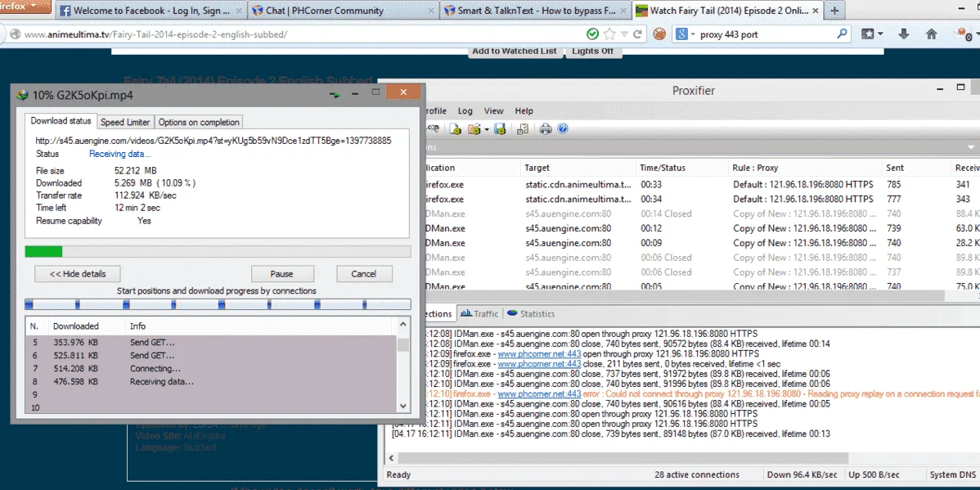
Task: Click the mail notifier add-on icon showing 0
Action: (x=963, y=34)
